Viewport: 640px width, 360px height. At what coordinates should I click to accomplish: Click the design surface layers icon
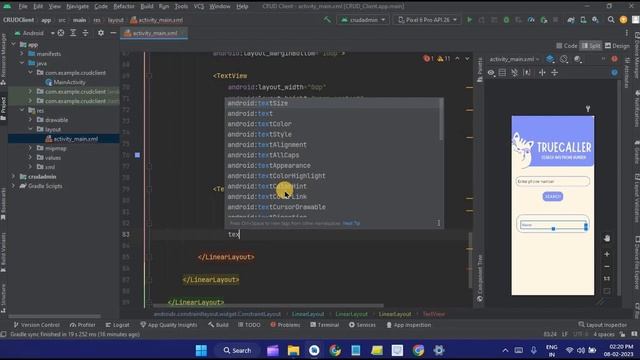tap(550, 59)
